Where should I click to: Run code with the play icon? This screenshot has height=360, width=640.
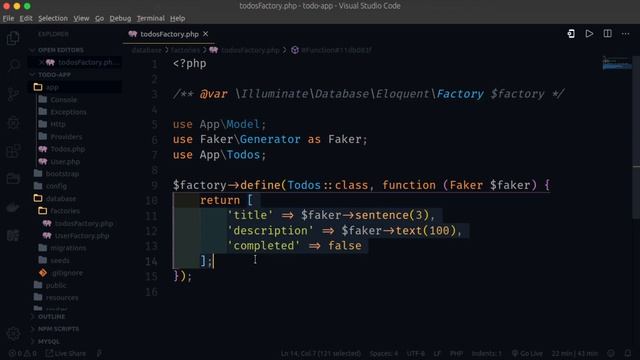coord(589,34)
